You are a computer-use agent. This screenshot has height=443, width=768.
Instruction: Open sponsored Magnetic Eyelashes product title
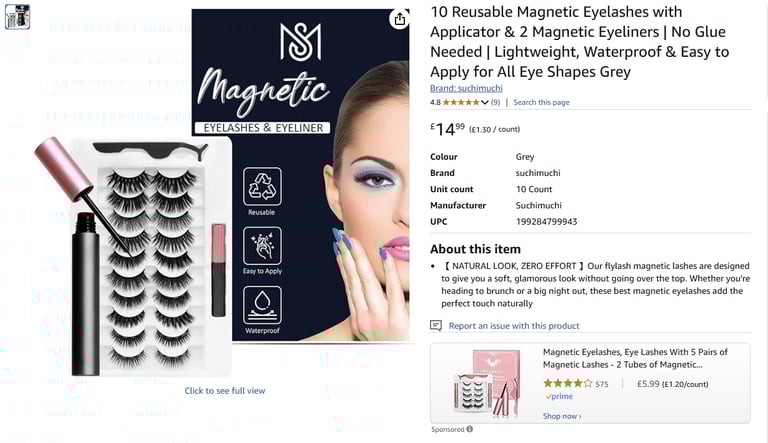coord(635,358)
